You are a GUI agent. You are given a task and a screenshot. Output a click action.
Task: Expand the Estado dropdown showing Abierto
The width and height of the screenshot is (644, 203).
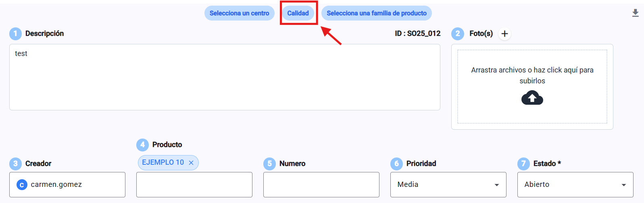point(571,184)
